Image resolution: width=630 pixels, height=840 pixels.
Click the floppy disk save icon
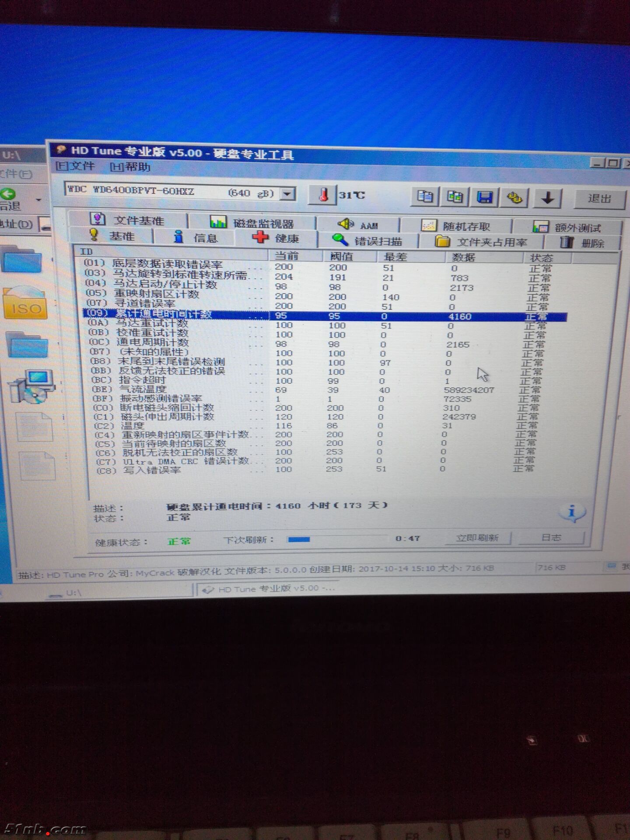pyautogui.click(x=485, y=198)
